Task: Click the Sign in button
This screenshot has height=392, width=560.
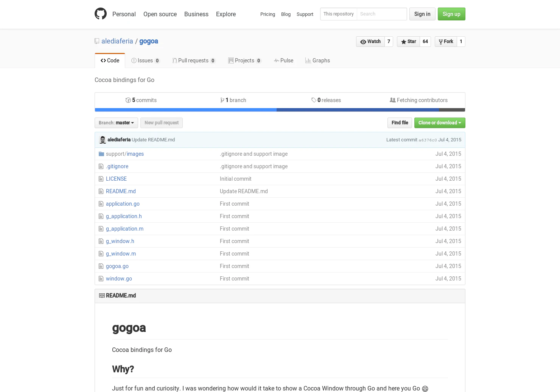Action: pos(422,14)
